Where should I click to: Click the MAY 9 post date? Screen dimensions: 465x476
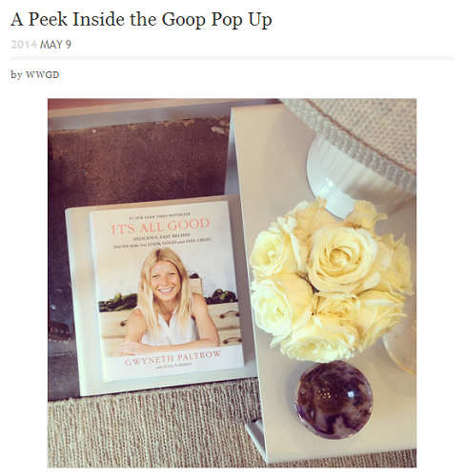[x=55, y=45]
